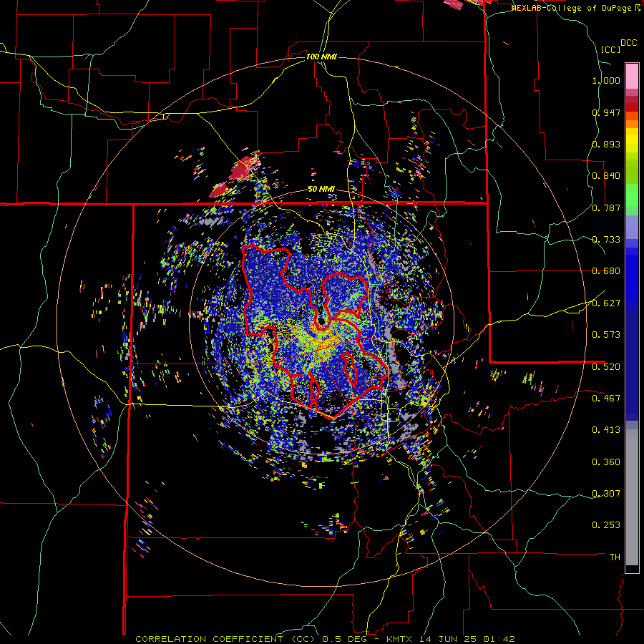This screenshot has height=644, width=644.
Task: Click the Correlation Coefficient KMTX caption text
Action: [325, 639]
